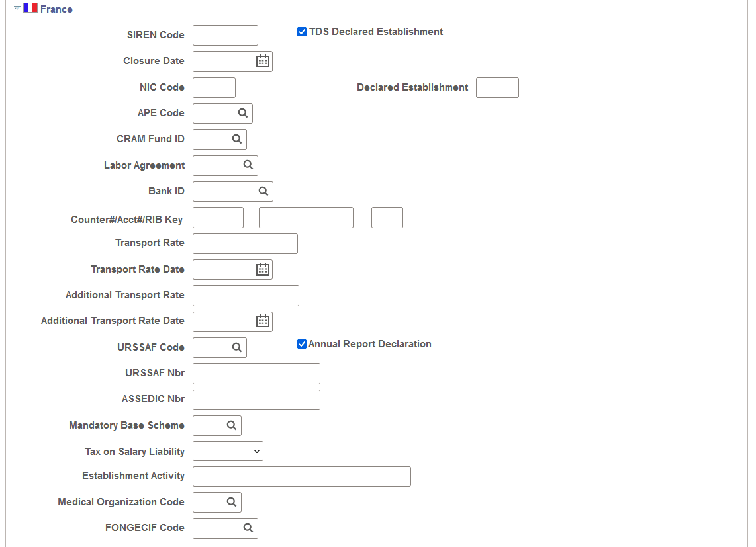Click the French flag icon
The image size is (756, 547).
pos(30,8)
